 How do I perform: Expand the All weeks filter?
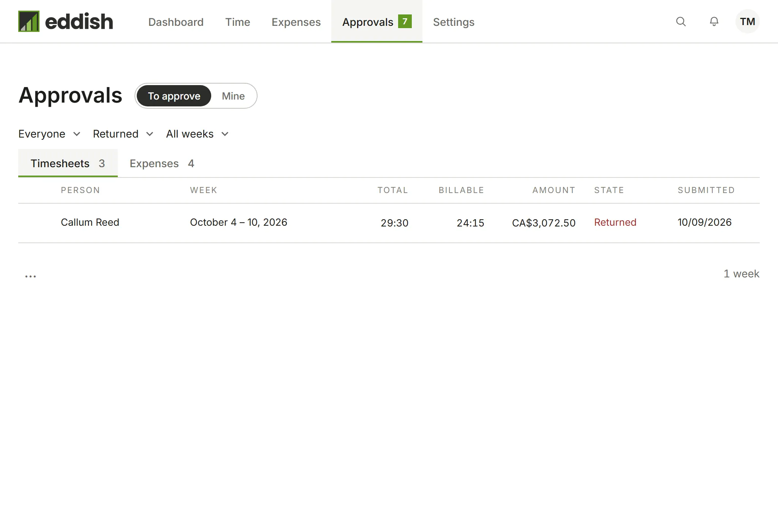(x=197, y=134)
